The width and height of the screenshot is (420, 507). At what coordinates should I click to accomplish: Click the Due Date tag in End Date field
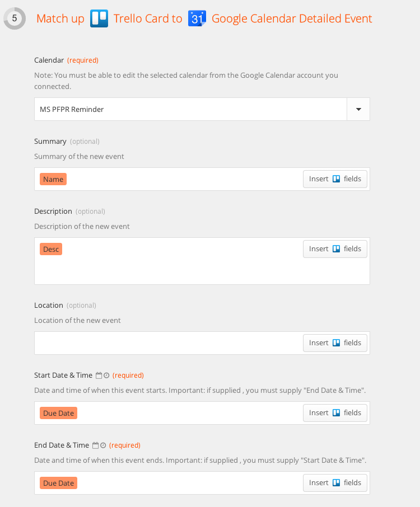59,483
